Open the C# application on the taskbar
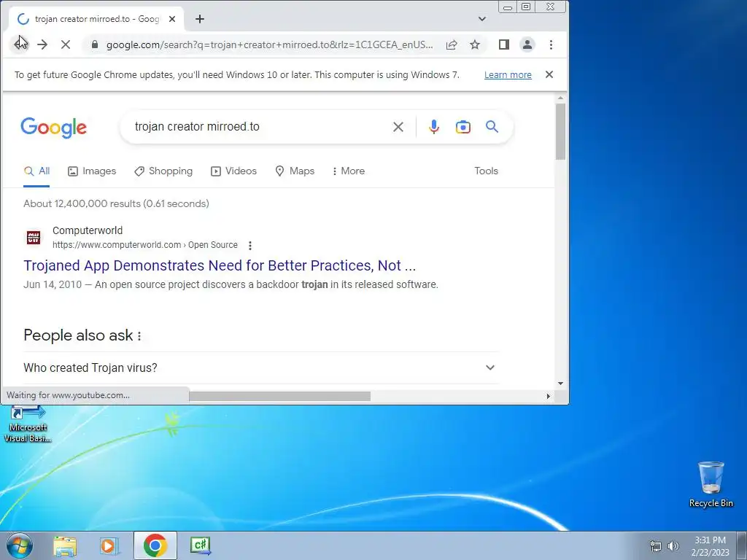Screen dimensions: 747x560 click(x=201, y=546)
